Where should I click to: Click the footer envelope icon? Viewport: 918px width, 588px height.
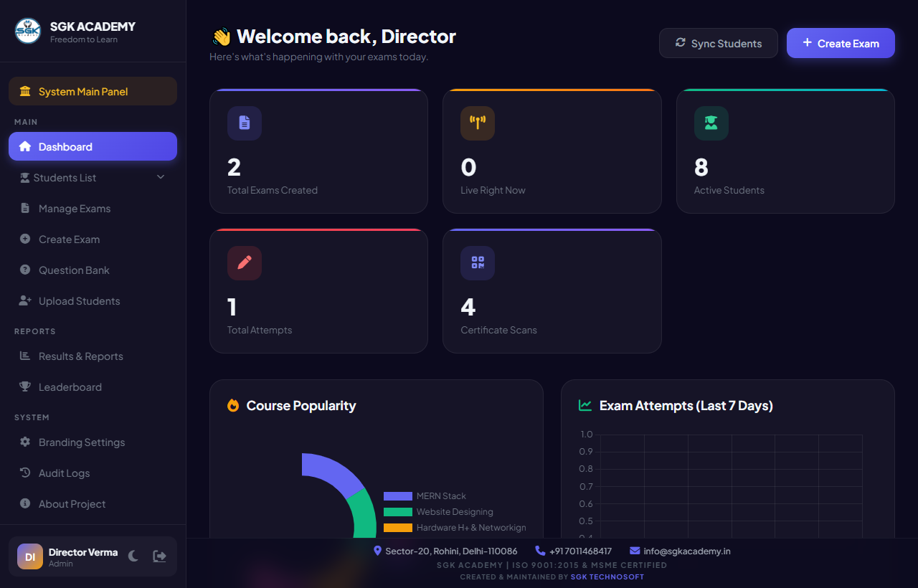click(x=635, y=551)
